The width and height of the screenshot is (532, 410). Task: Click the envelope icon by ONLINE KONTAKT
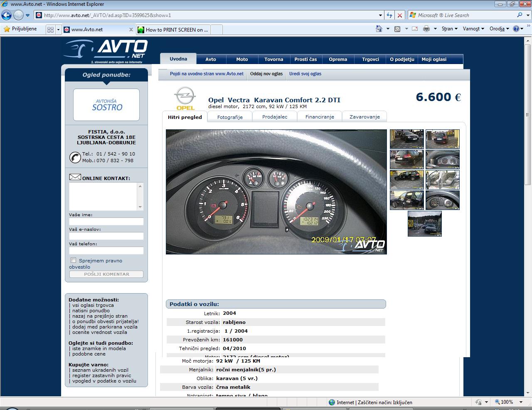75,177
